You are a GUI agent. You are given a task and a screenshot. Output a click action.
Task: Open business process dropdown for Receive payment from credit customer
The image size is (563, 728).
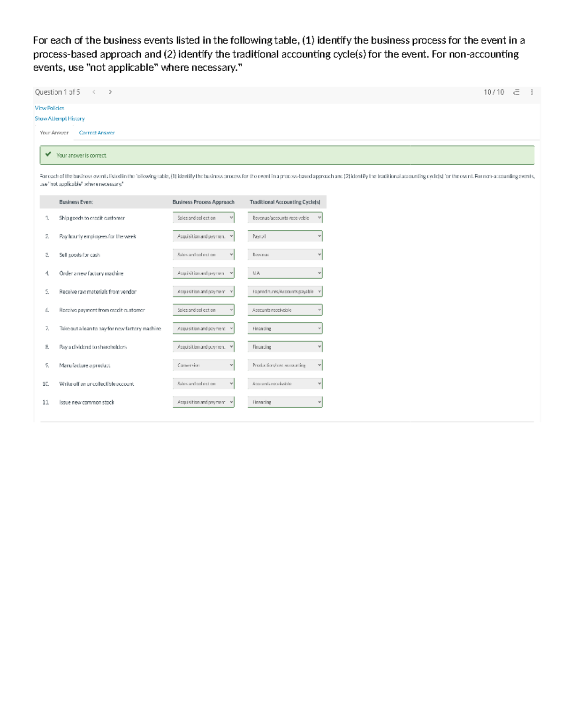(203, 310)
